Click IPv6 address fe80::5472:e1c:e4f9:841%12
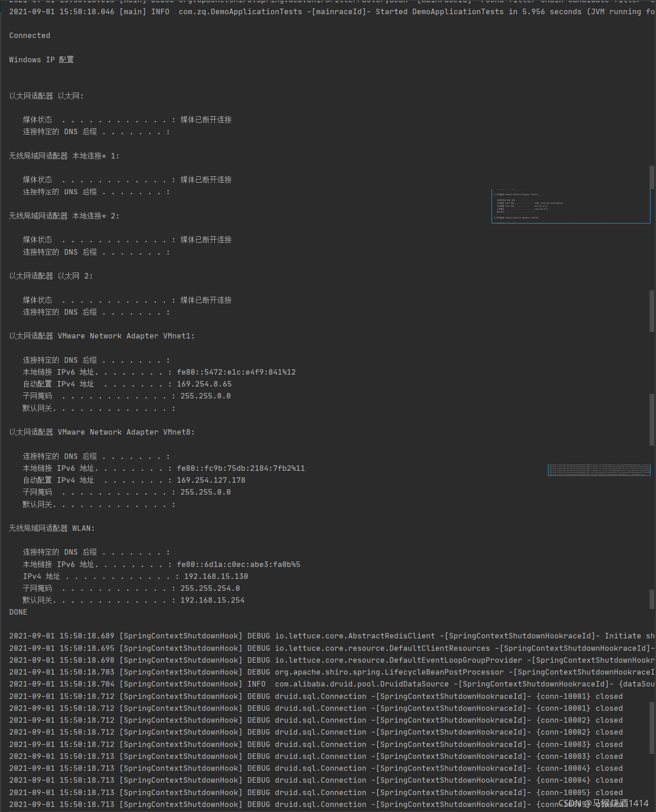Image resolution: width=656 pixels, height=812 pixels. [236, 372]
